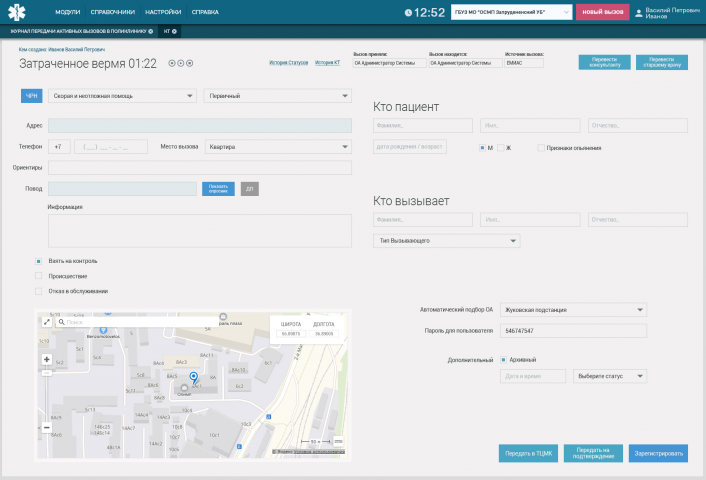
Task: Click the middle round timer icon
Action: click(181, 63)
